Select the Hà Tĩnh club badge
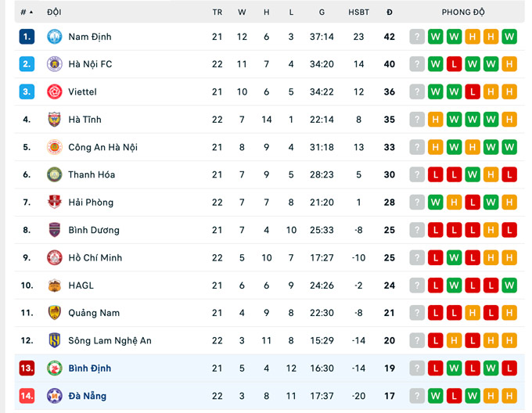This screenshot has width=532, height=413. tap(54, 120)
